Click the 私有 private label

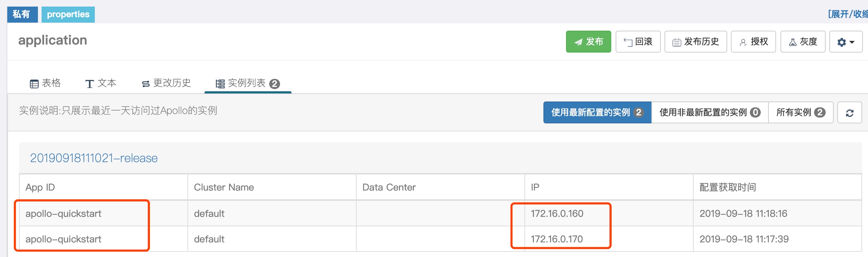(22, 15)
